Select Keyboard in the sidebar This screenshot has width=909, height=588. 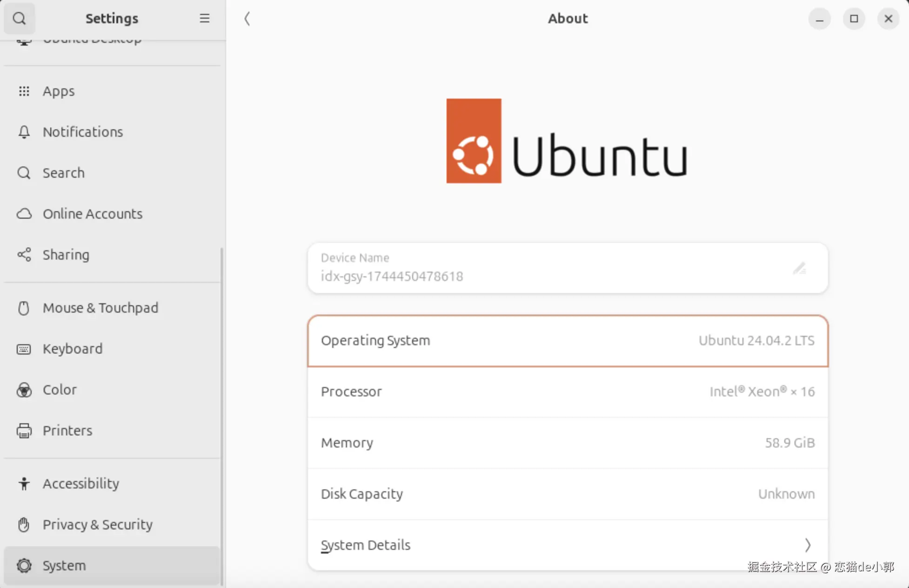point(73,349)
